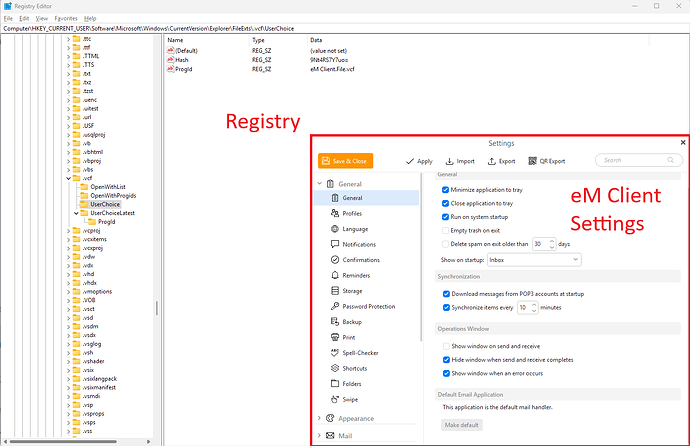Image resolution: width=690 pixels, height=446 pixels.
Task: Open the Help menu in Registry Editor
Action: (x=90, y=18)
